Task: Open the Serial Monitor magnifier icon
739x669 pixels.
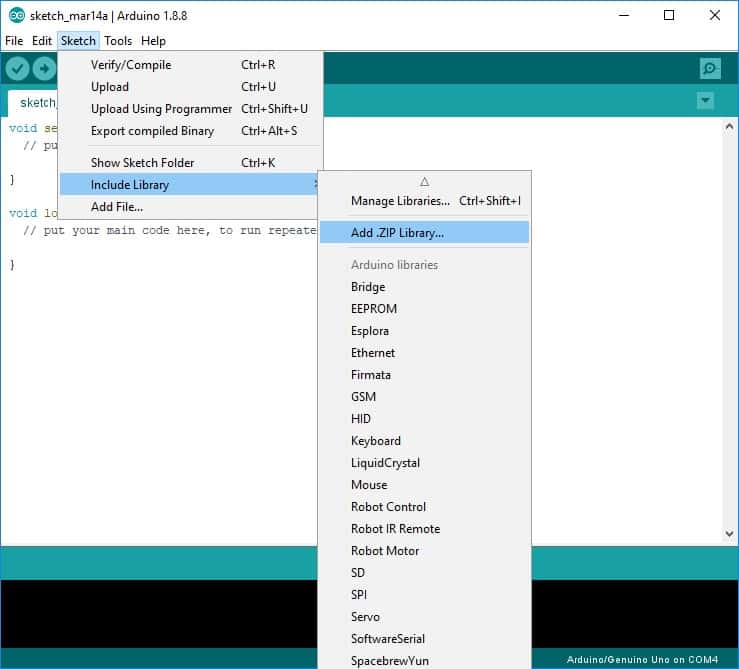Action: pyautogui.click(x=710, y=69)
